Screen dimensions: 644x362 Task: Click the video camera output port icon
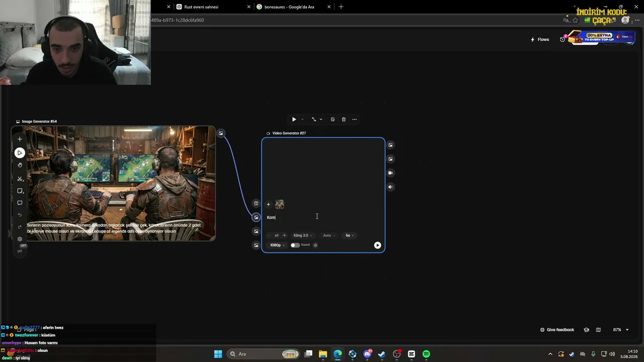(x=390, y=173)
